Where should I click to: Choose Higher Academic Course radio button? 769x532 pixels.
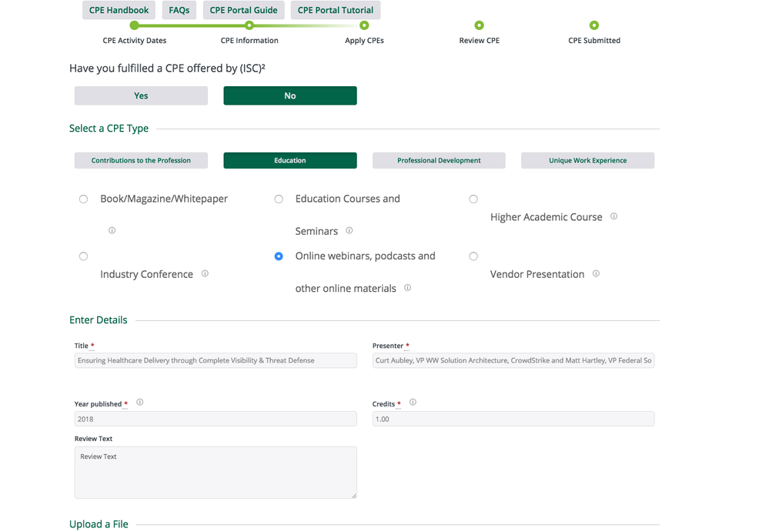(473, 199)
